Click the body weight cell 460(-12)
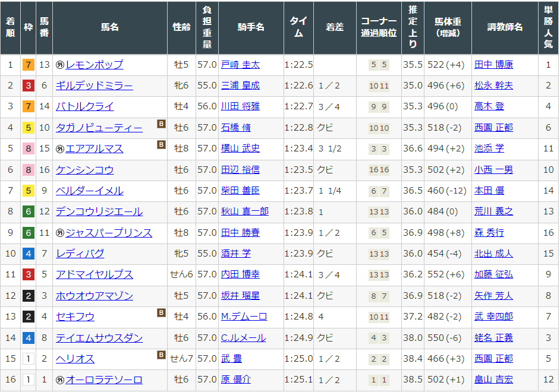This screenshot has width=560, height=392. (x=447, y=191)
